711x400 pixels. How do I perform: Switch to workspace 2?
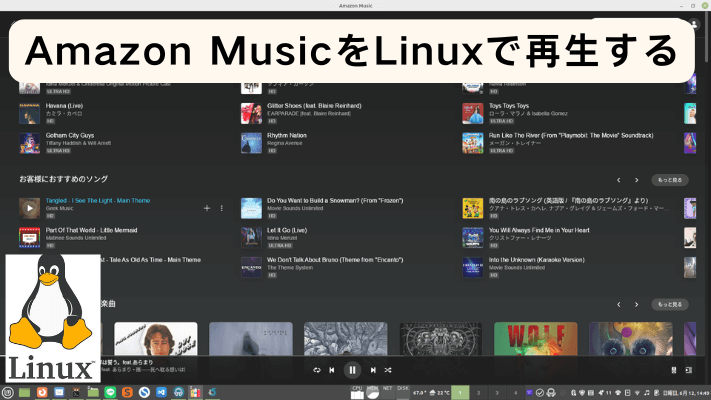(478, 393)
